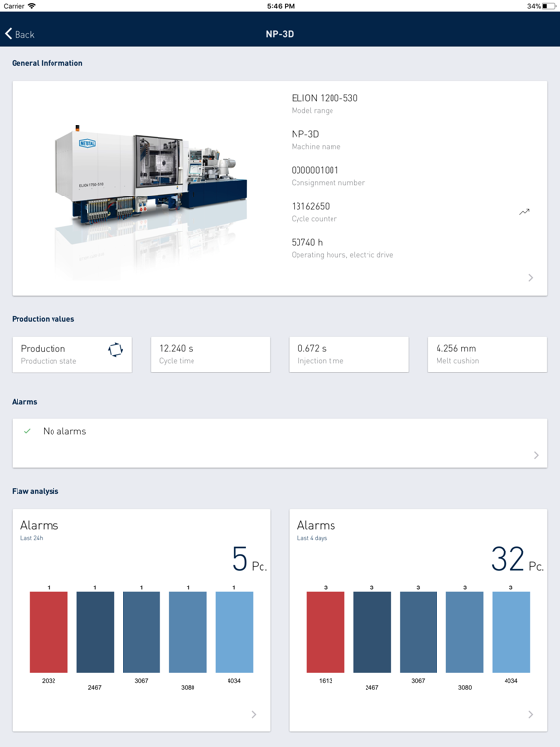Click the green No alarms checkmark icon
The image size is (560, 747).
click(x=27, y=431)
